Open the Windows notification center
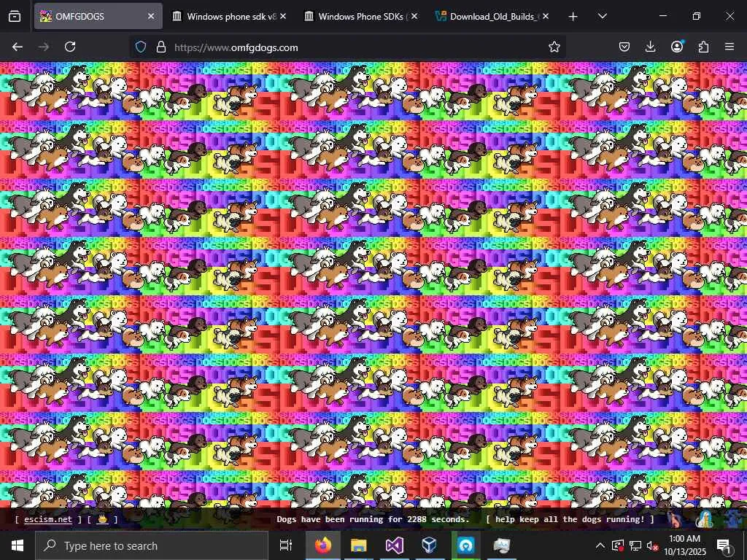This screenshot has height=560, width=747. 724,545
